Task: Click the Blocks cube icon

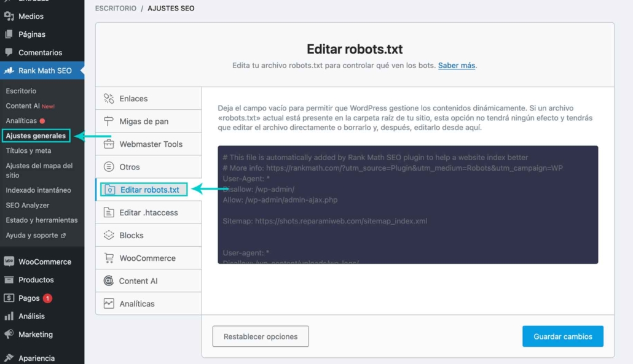Action: pos(109,235)
